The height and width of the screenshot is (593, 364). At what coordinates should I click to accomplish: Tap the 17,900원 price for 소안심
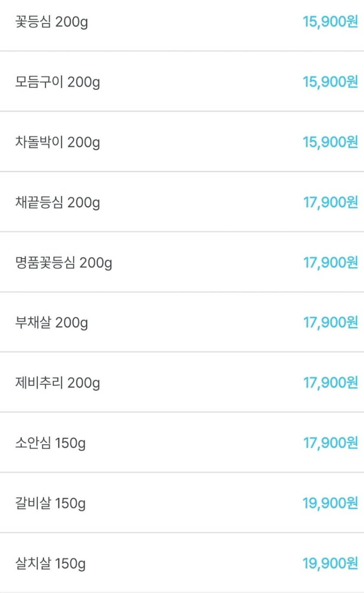click(x=330, y=443)
